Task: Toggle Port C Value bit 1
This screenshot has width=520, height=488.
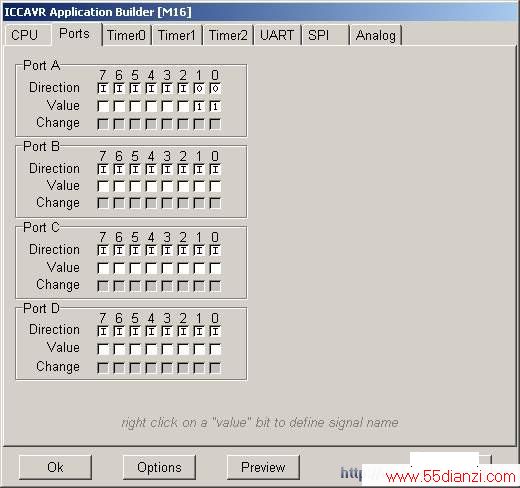Action: (x=199, y=268)
